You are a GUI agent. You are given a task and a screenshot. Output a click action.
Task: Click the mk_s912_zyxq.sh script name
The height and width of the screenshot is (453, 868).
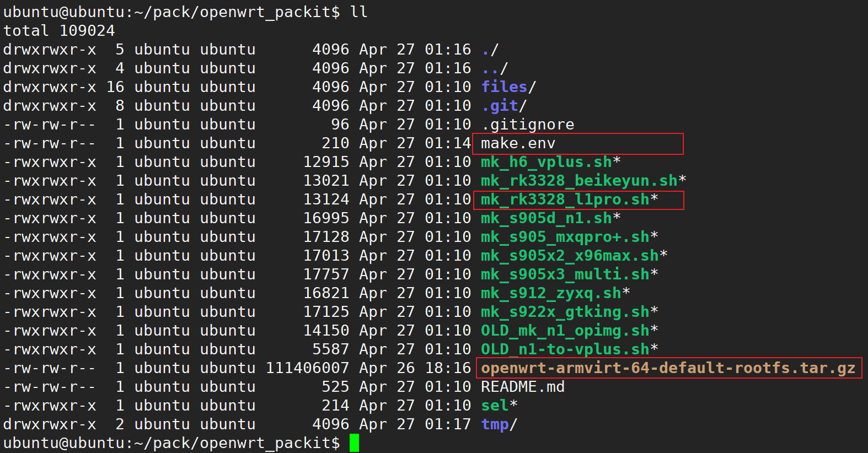[x=550, y=293]
